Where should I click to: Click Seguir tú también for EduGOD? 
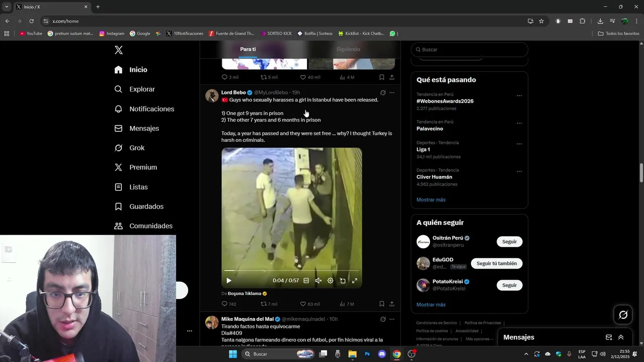coord(497,263)
